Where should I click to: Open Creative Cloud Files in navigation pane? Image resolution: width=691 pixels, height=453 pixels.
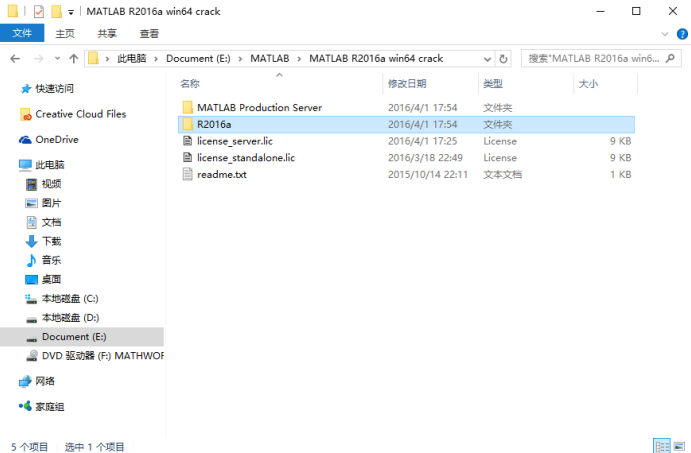81,114
